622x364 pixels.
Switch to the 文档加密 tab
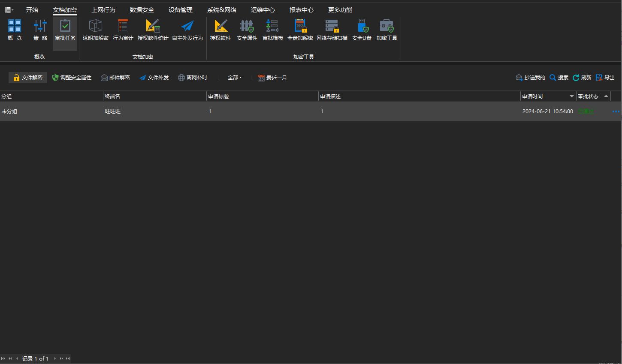pyautogui.click(x=65, y=10)
